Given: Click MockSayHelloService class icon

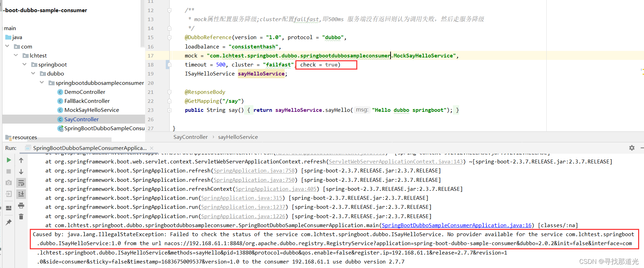Looking at the screenshot, I should [60, 110].
